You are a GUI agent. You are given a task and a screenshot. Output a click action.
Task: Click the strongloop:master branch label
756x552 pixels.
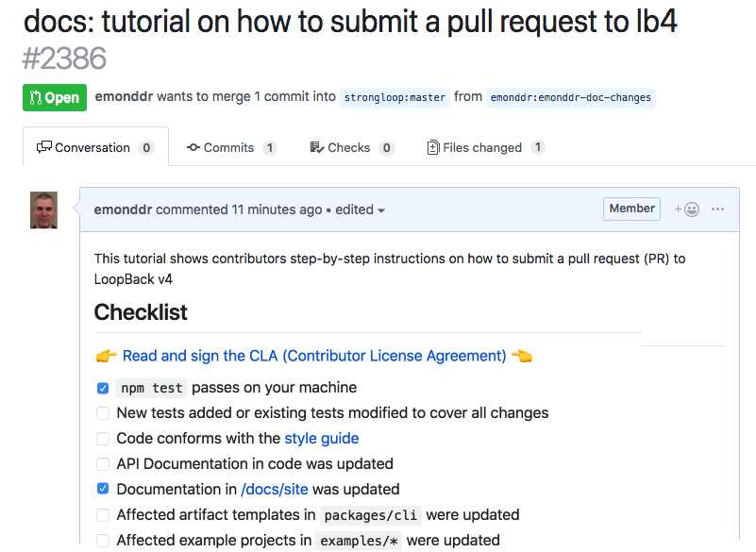click(395, 97)
